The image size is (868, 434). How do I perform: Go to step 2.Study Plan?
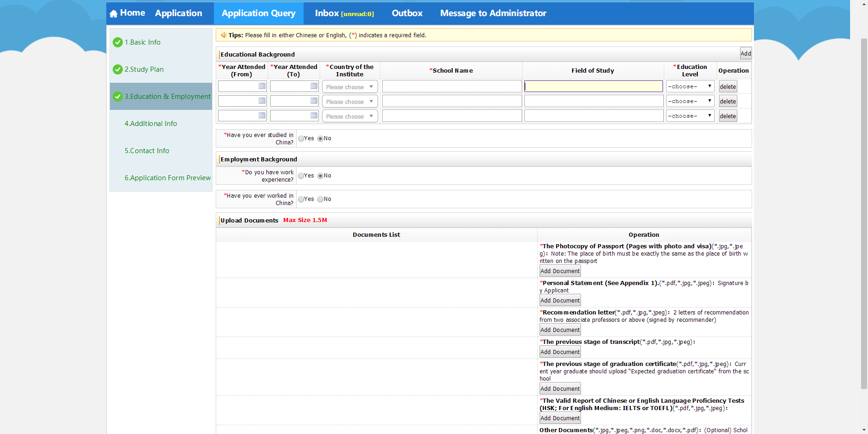click(x=144, y=69)
